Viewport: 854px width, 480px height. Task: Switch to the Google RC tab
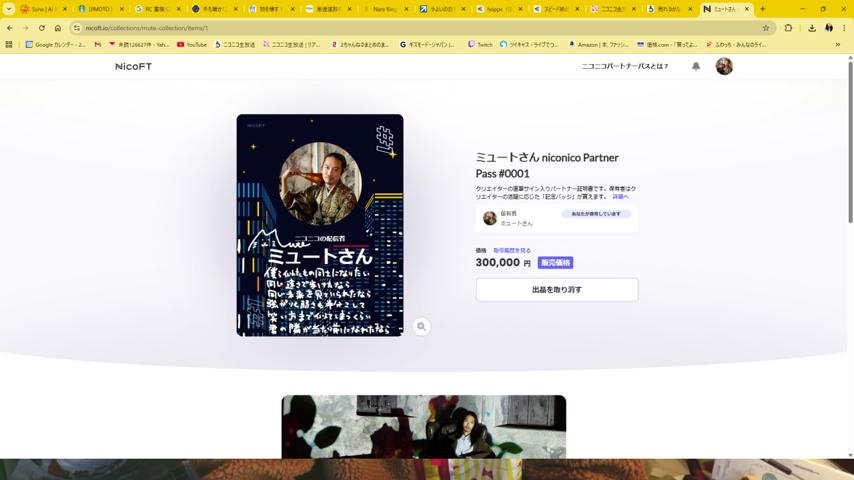(157, 9)
